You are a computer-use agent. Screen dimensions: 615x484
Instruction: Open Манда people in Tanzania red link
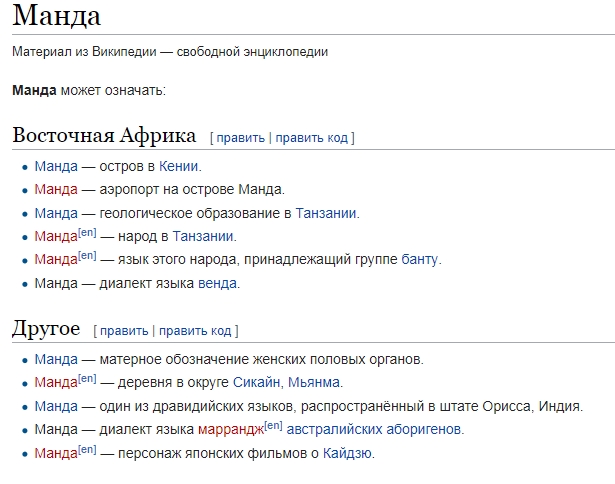(x=56, y=237)
